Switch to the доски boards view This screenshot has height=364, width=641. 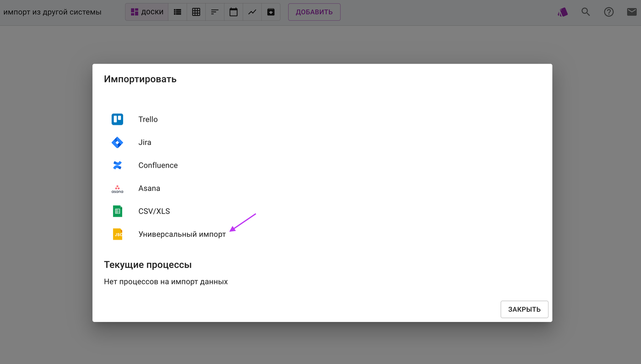point(146,12)
